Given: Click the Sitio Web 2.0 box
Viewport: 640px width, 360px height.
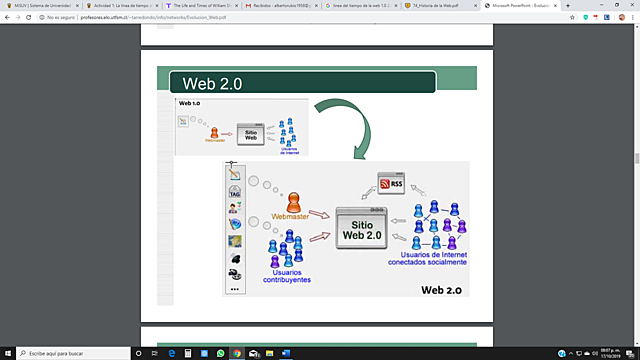Looking at the screenshot, I should click(x=362, y=228).
